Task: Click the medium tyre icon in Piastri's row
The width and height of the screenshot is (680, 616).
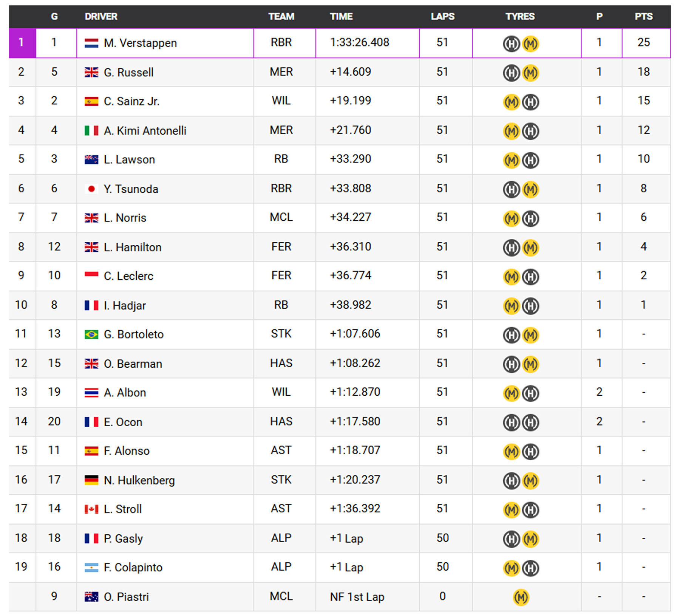Action: point(521,597)
